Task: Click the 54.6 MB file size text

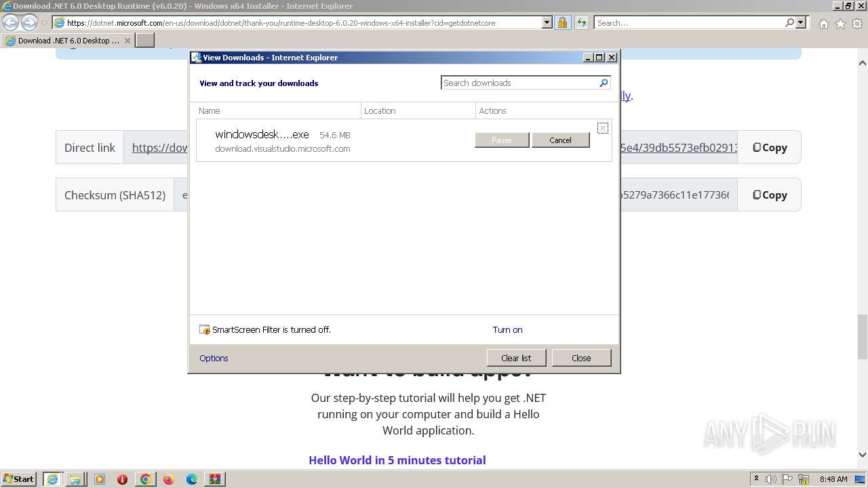Action: [335, 136]
